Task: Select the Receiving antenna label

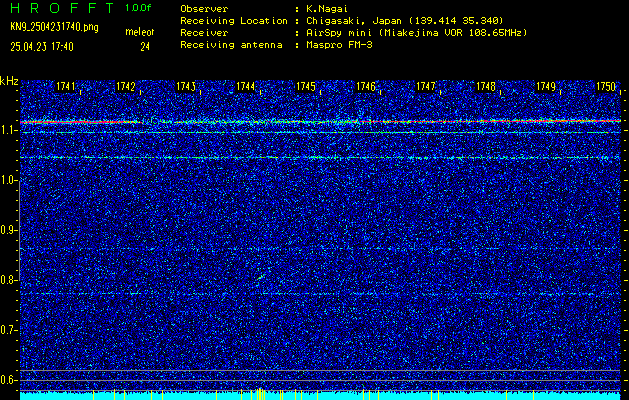Action: coord(231,45)
